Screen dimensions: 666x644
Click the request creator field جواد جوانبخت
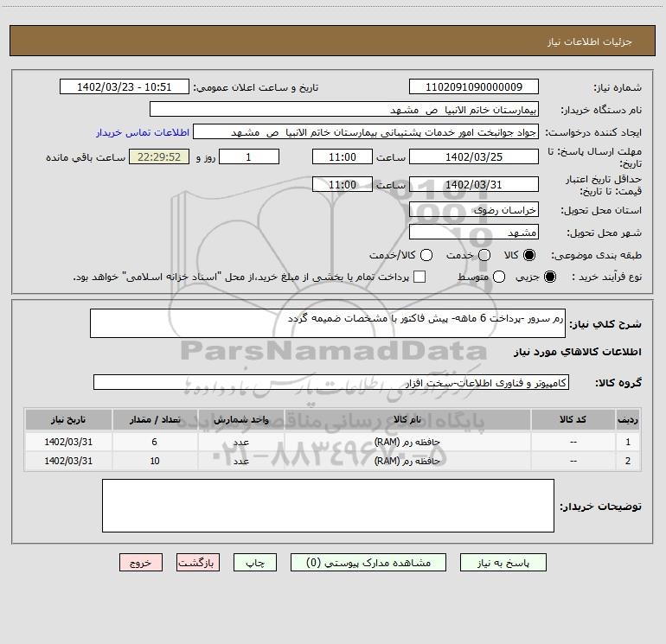point(366,131)
